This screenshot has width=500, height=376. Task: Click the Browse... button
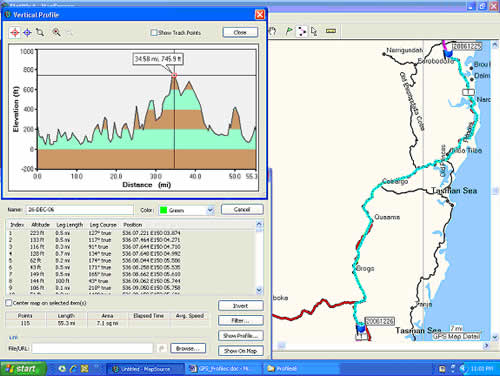(188, 348)
